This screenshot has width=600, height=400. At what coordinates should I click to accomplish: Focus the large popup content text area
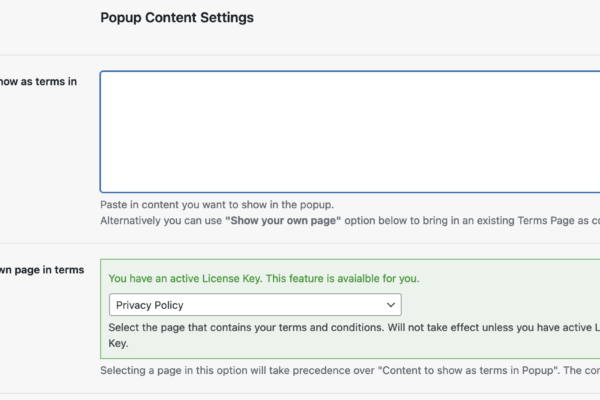pyautogui.click(x=350, y=132)
